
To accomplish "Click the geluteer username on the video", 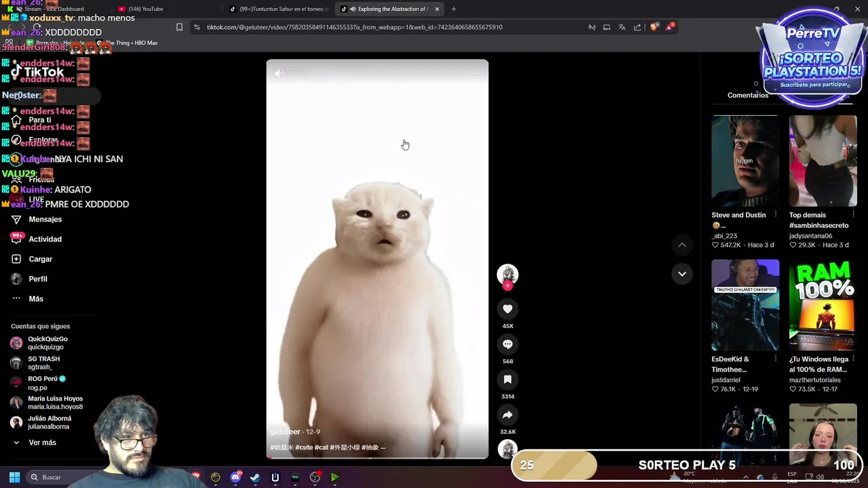I will pos(285,432).
